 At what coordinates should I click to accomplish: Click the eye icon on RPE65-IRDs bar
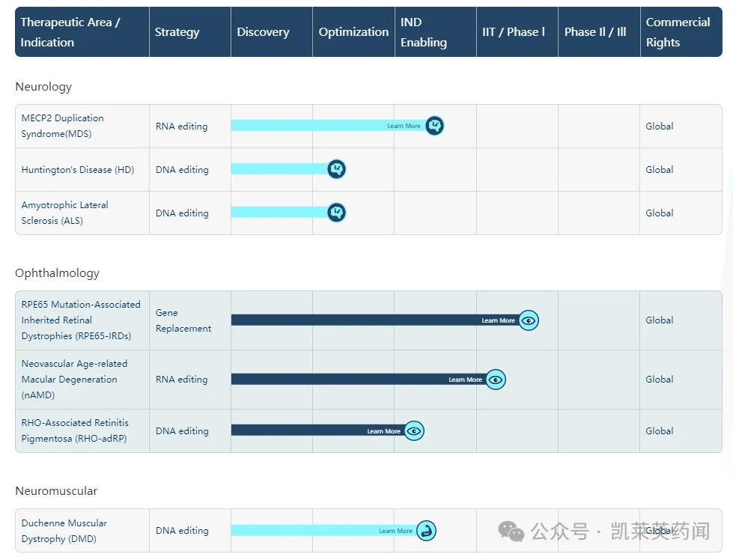coord(529,320)
